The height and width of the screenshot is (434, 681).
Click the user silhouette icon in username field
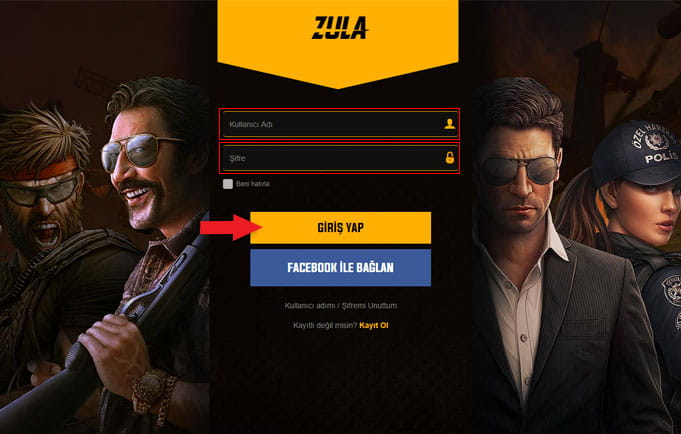(x=450, y=124)
